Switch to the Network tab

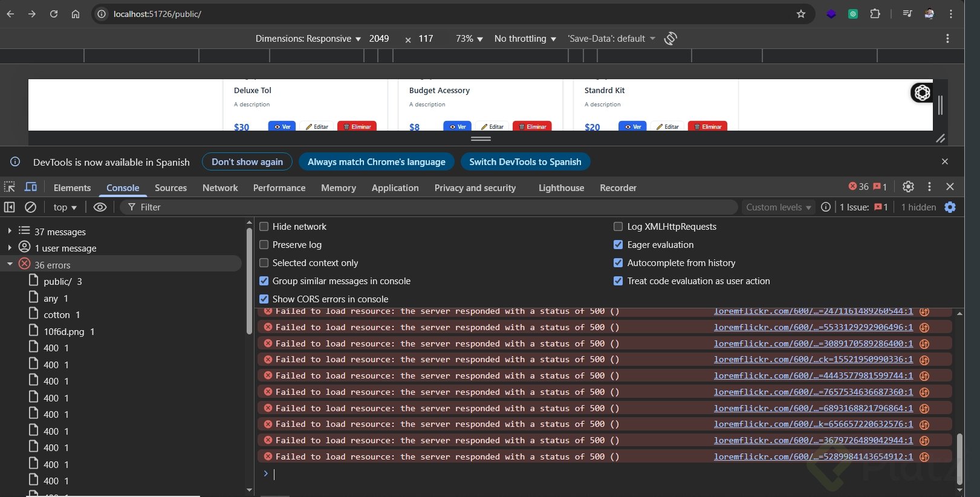coord(220,188)
